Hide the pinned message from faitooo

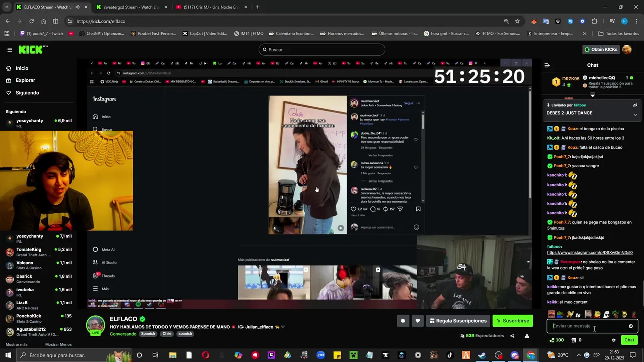click(635, 105)
